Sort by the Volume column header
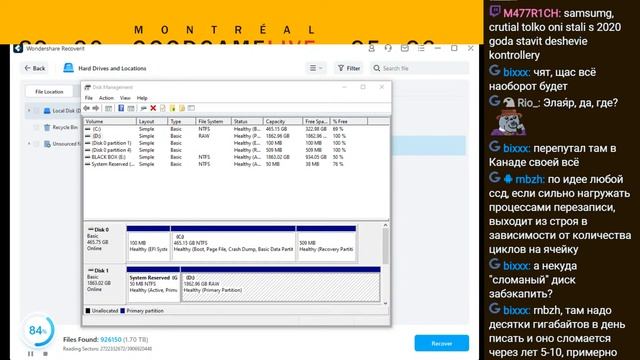This screenshot has width=640, height=360. [110, 121]
